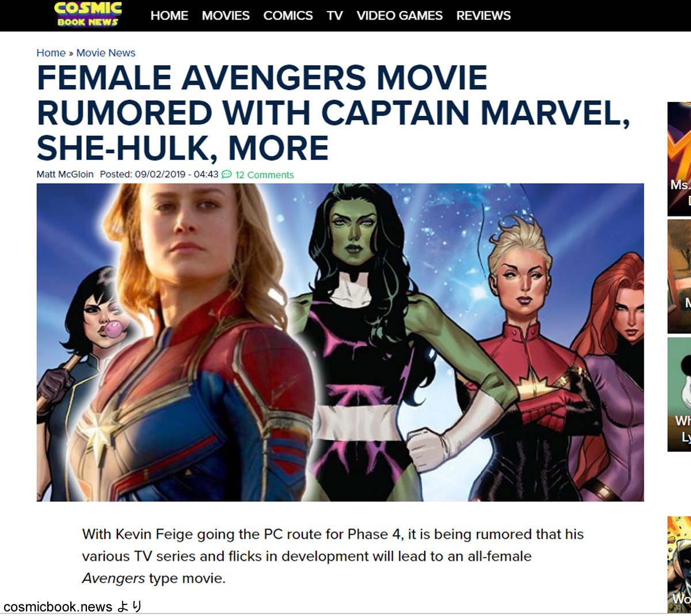Open the article hero image
This screenshot has height=616, width=691.
click(340, 343)
